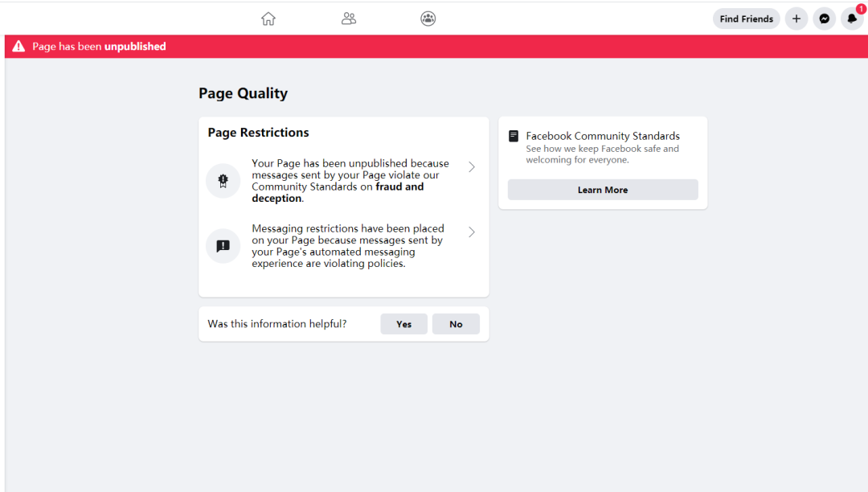Click the Find Friends button

(x=746, y=18)
